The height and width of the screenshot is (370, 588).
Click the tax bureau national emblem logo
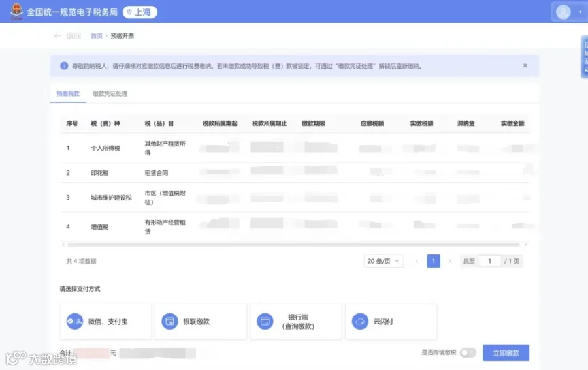pyautogui.click(x=16, y=12)
